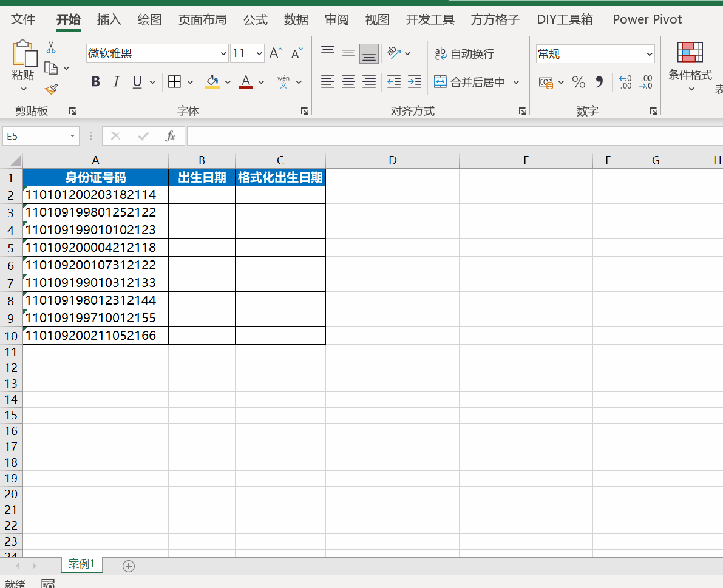Open underline style dropdown arrow

tap(152, 83)
